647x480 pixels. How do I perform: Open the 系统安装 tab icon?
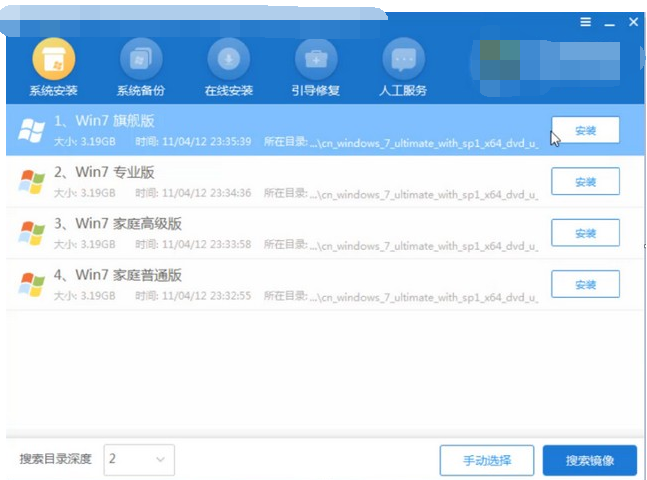pyautogui.click(x=54, y=59)
